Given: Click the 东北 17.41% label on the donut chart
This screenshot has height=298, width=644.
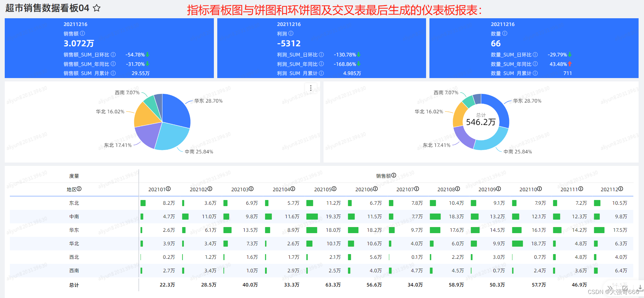Looking at the screenshot, I should click(x=437, y=145).
